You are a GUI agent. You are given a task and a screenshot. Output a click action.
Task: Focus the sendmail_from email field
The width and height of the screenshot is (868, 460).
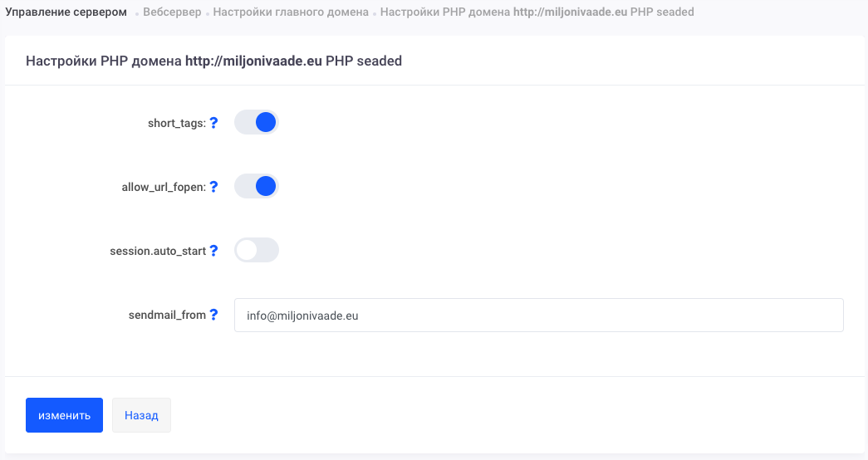(x=538, y=316)
